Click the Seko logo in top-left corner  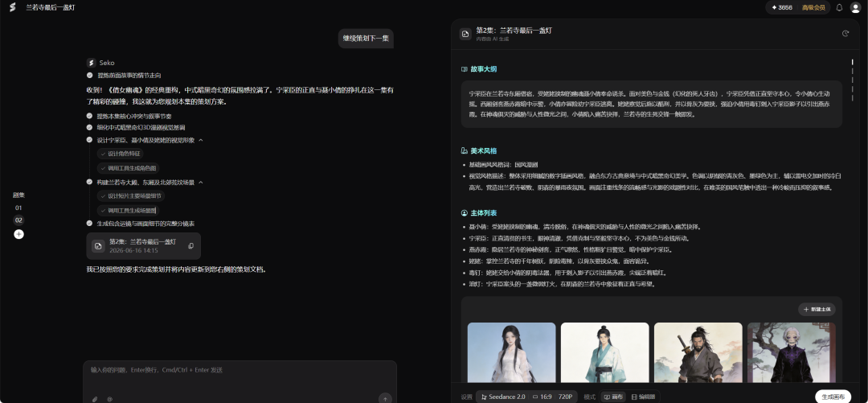coord(13,7)
